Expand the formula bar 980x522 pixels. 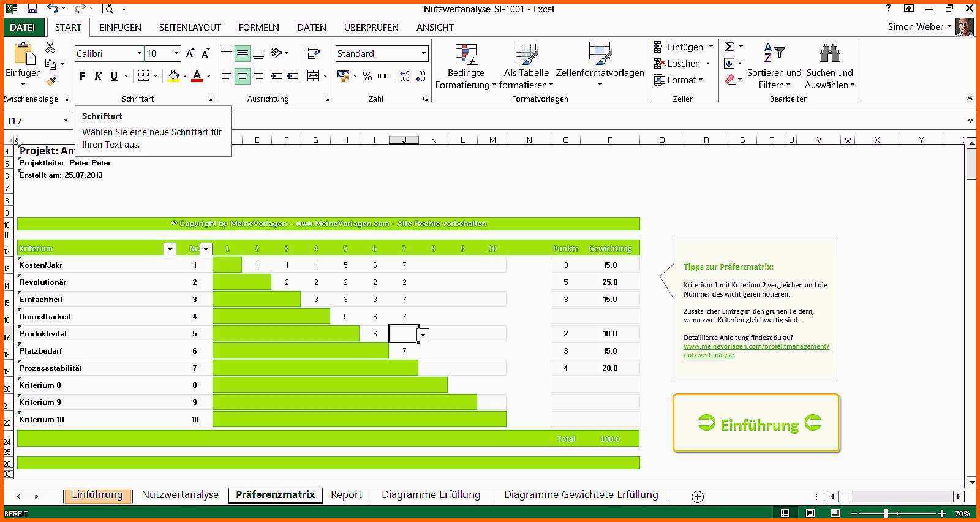point(970,121)
